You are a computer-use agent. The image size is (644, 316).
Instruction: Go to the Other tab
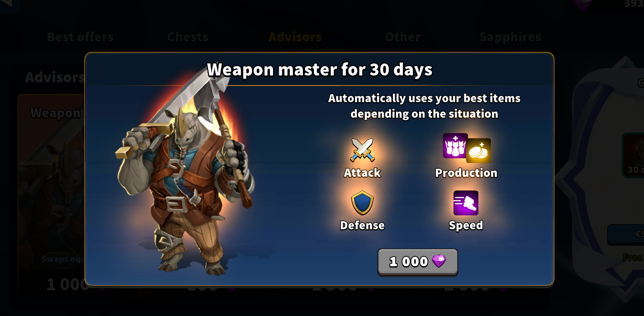coord(402,37)
